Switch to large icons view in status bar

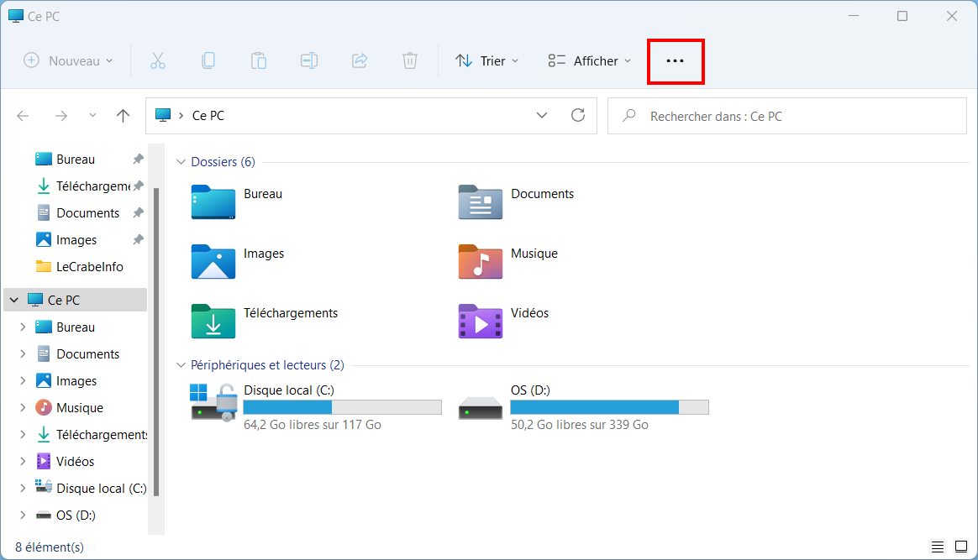961,547
